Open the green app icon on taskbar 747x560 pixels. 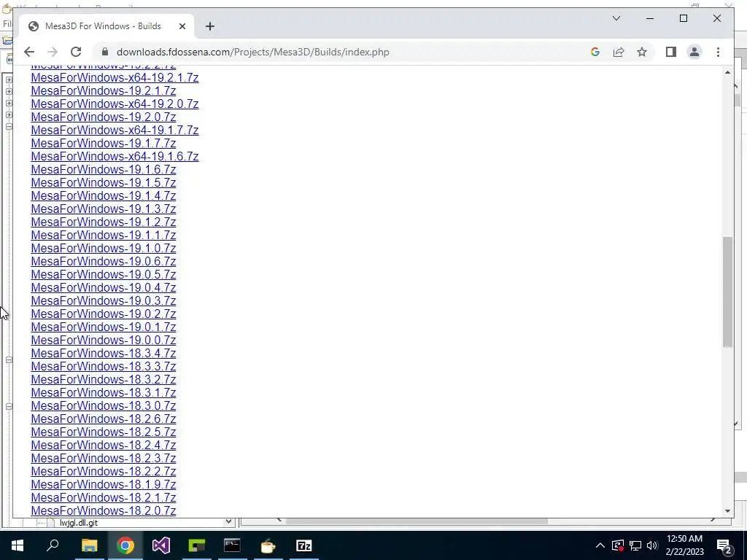(x=197, y=545)
